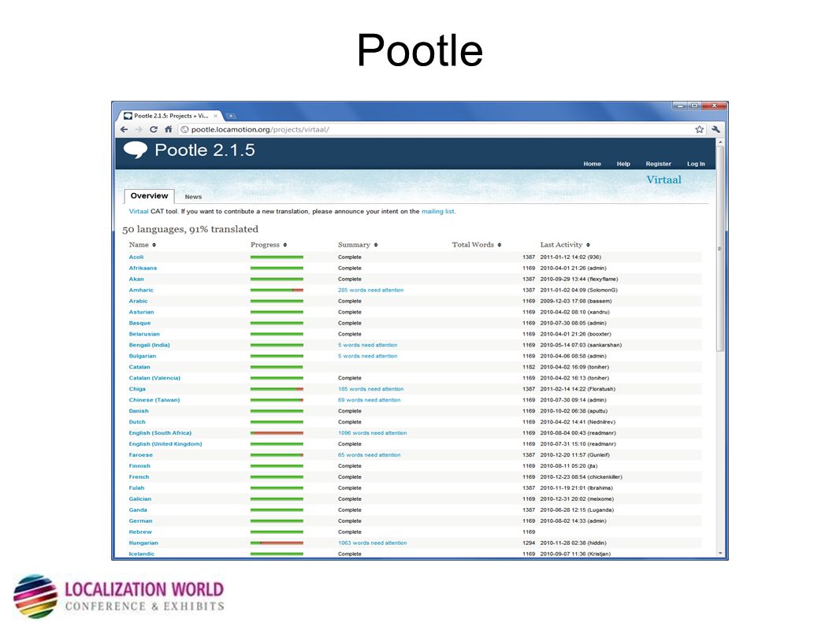Click the scrollbar up arrow
The height and width of the screenshot is (630, 840).
point(720,142)
